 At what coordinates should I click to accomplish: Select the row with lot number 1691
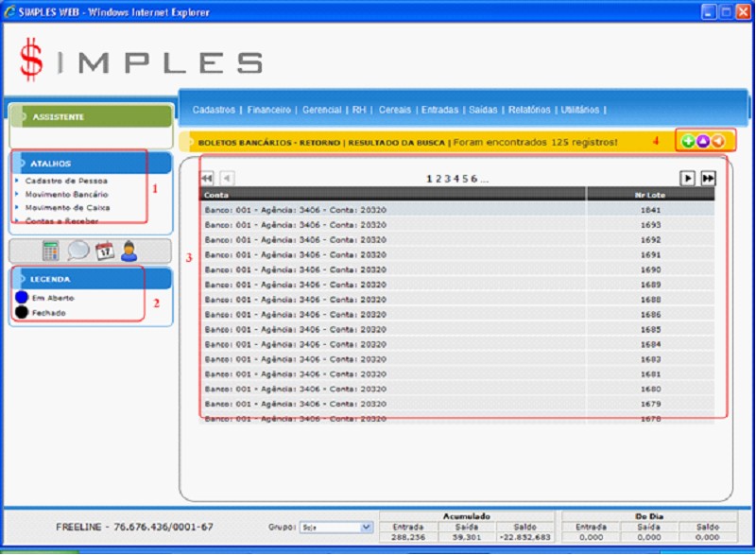click(457, 254)
